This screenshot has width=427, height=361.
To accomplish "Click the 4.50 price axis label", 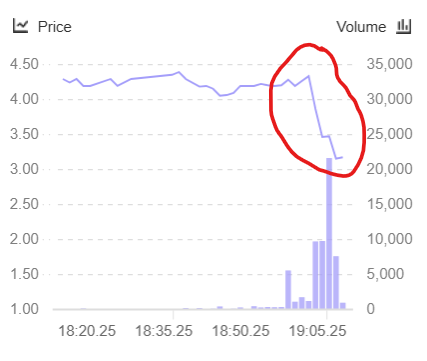I will (24, 64).
